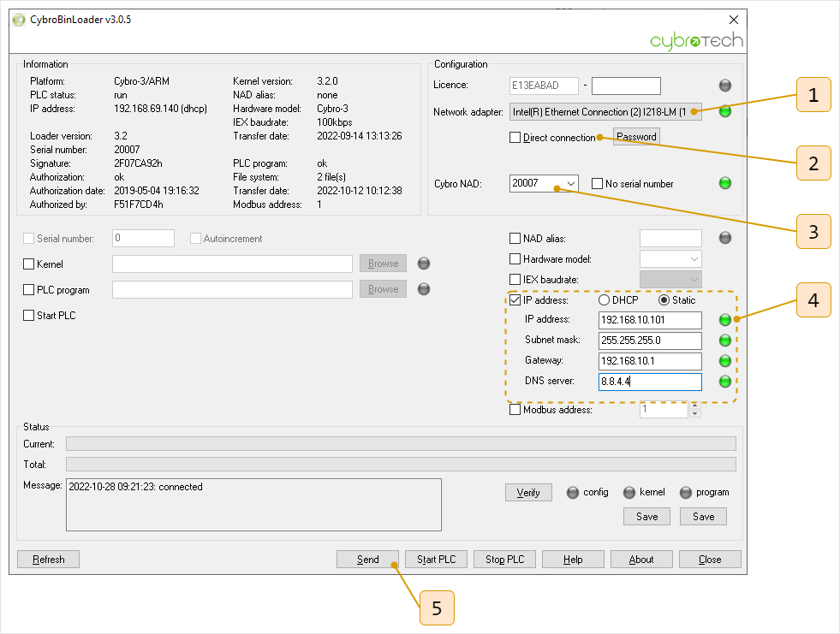Click the Kernel file path field

232,264
